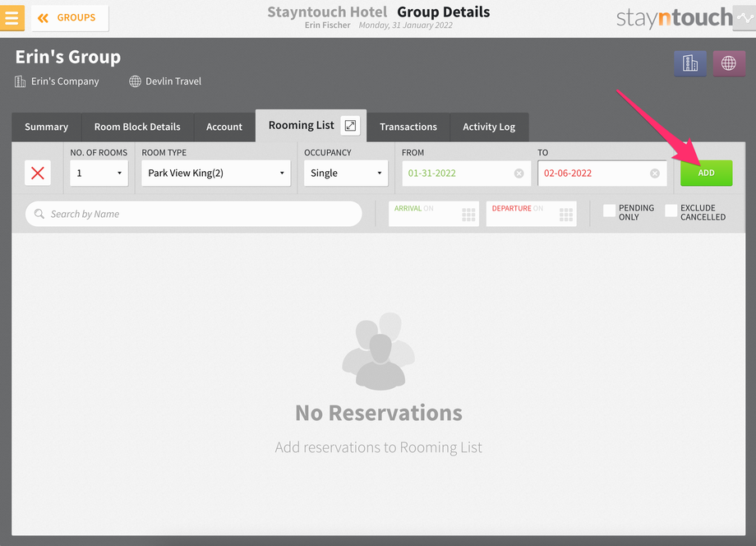Click the Devlin Travel label

point(173,81)
